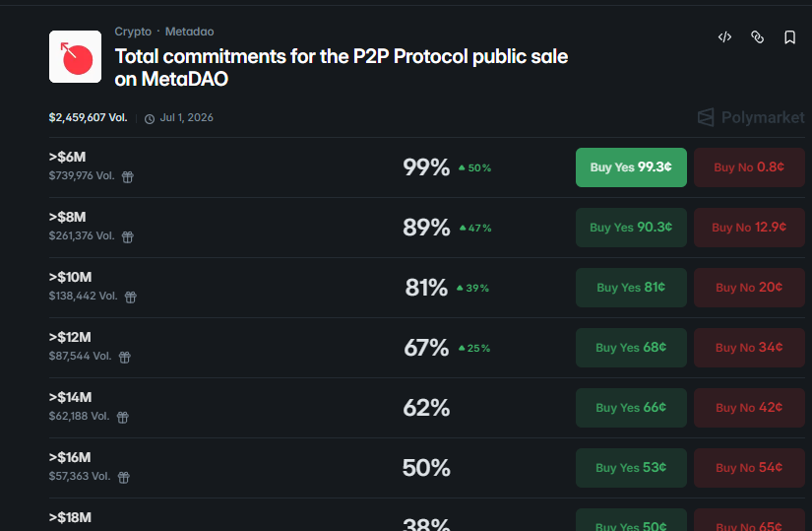Click gift icon in >$8M row
The image size is (812, 531).
click(x=127, y=237)
